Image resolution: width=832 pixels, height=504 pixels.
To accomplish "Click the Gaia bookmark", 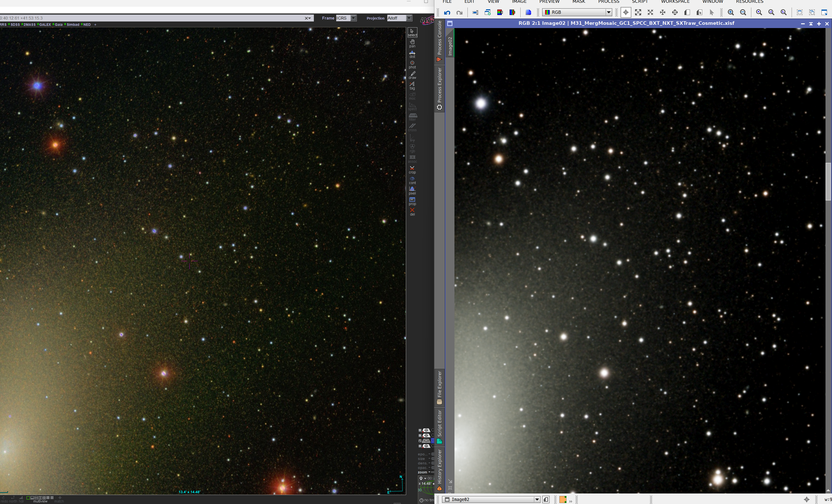I will tap(58, 25).
